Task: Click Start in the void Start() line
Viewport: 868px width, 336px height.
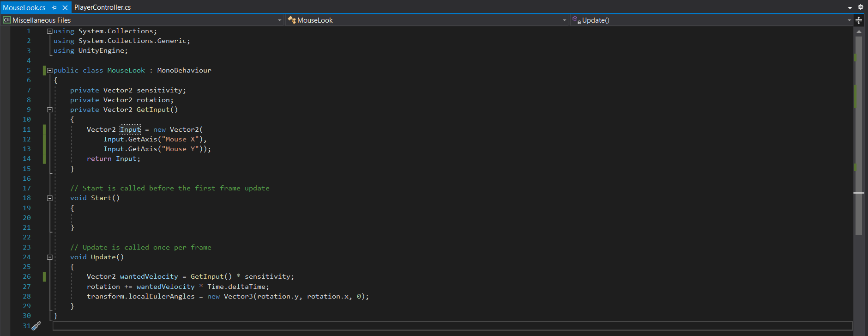Action: tap(101, 198)
